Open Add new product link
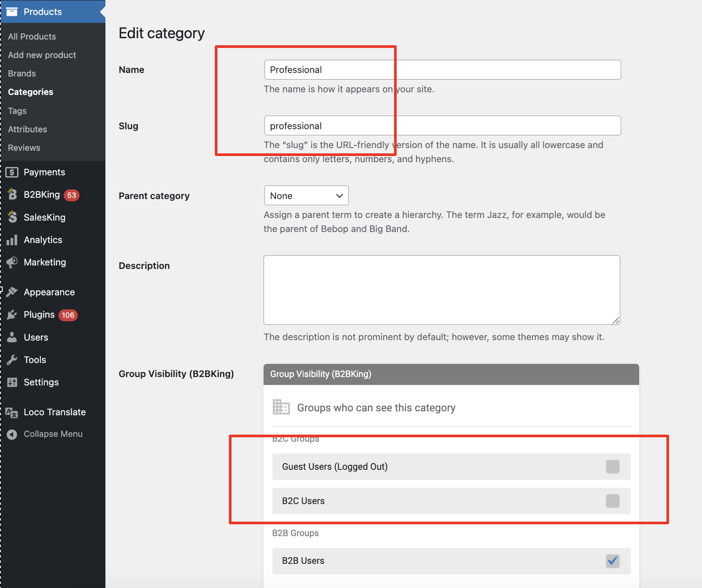Screen dimensions: 702x588 click(42, 55)
